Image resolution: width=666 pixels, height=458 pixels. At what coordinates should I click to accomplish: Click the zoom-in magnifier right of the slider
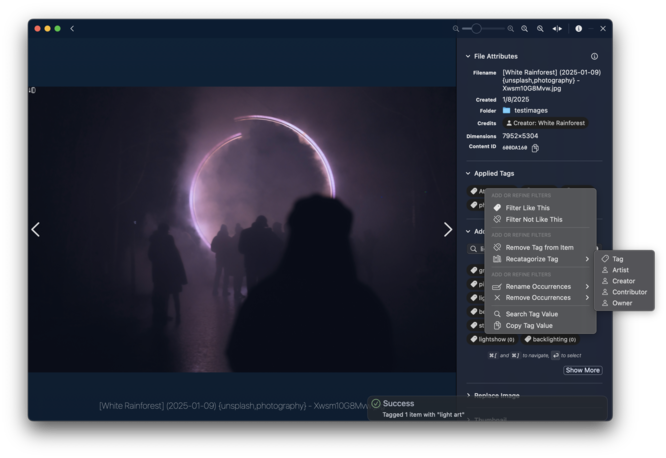click(x=511, y=28)
